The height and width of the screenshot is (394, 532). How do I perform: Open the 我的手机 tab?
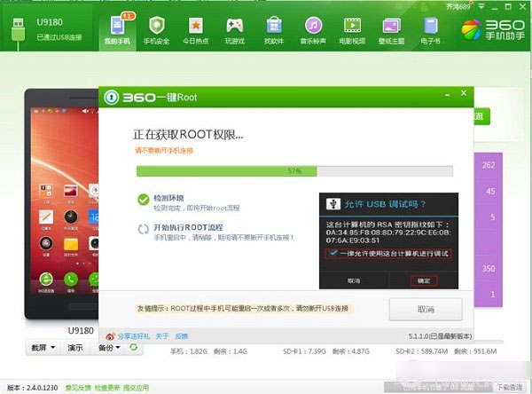(x=117, y=30)
